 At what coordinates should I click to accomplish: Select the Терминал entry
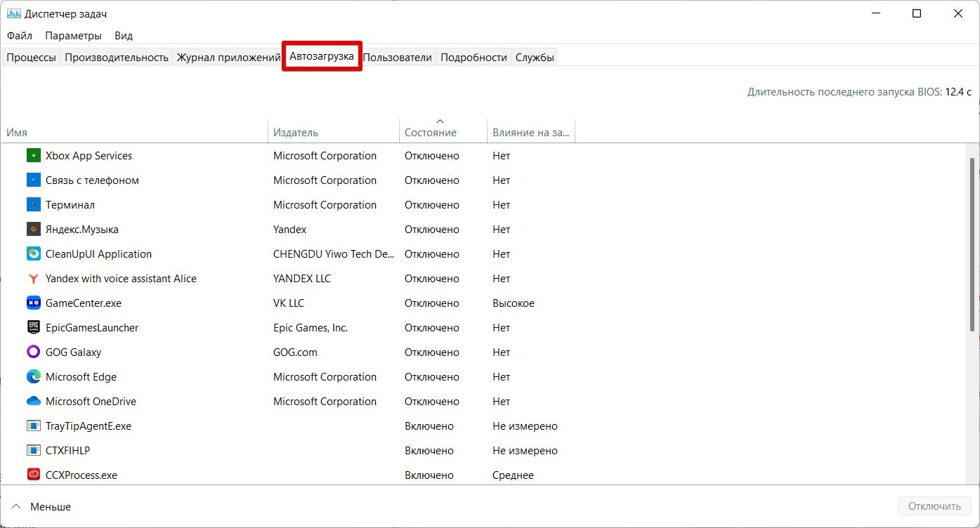pyautogui.click(x=70, y=205)
